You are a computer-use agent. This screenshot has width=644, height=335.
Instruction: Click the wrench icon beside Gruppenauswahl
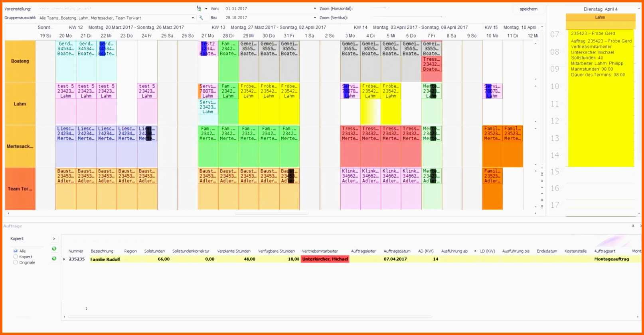[x=201, y=18]
